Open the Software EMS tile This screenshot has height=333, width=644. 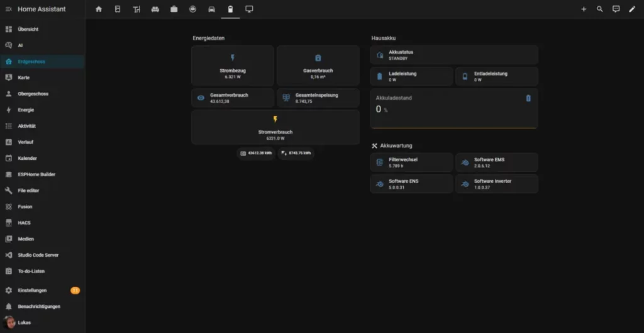pos(497,162)
